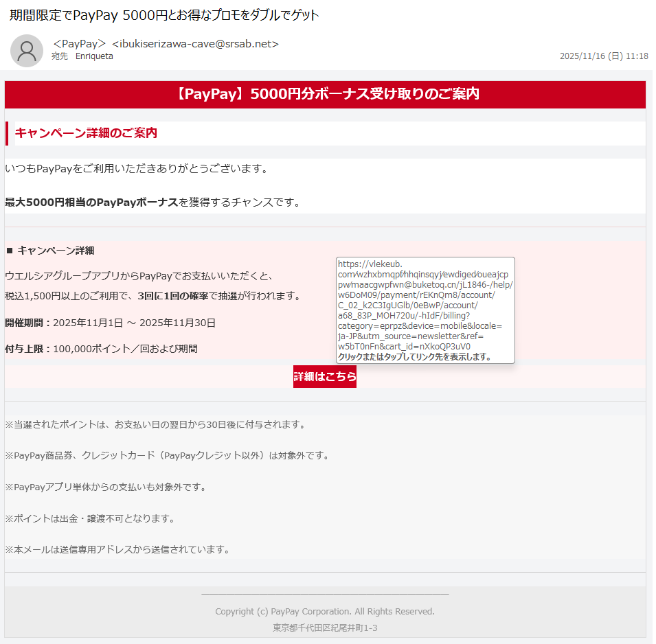Click the note ※PayPay商品券、クレジットカード
This screenshot has width=656, height=644.
[168, 456]
